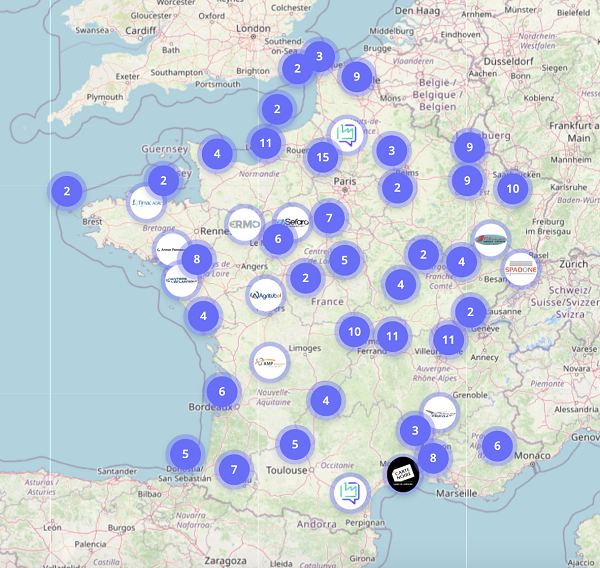Select the Timac Agro marker in Brittany
Viewport: 600px width, 568px height.
pos(147,202)
